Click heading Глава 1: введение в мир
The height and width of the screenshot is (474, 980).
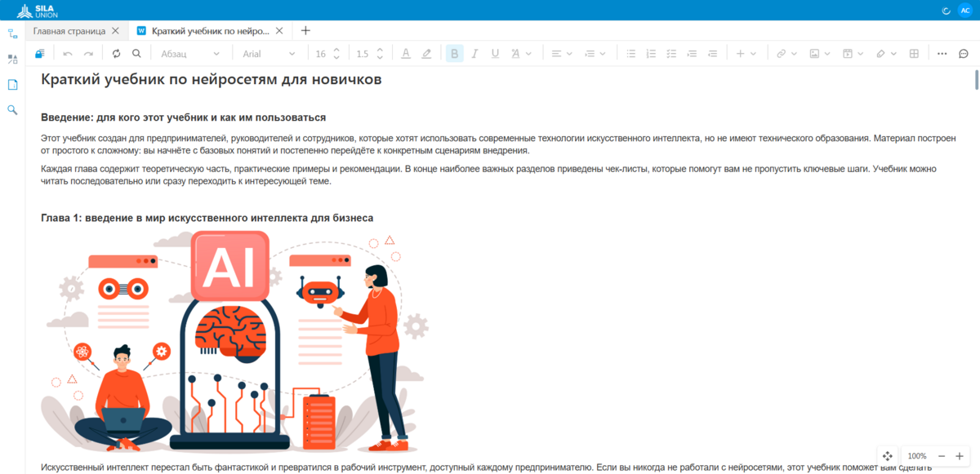tap(207, 218)
